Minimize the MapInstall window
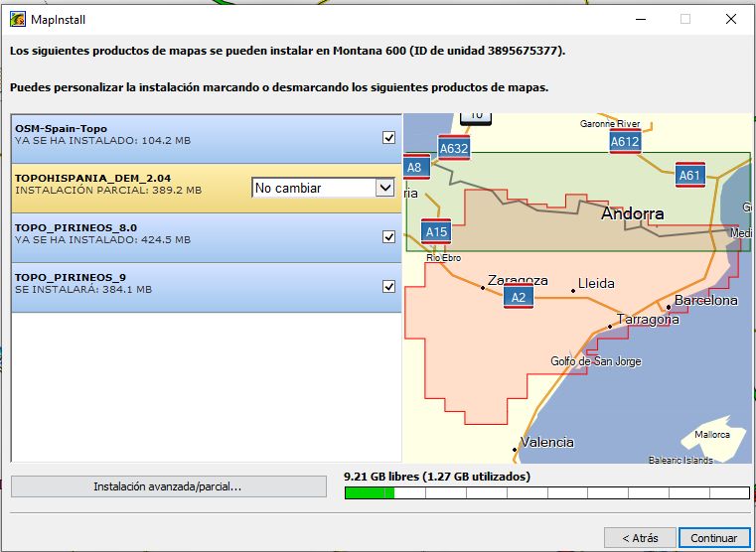Viewport: 756px width, 552px height. click(641, 19)
